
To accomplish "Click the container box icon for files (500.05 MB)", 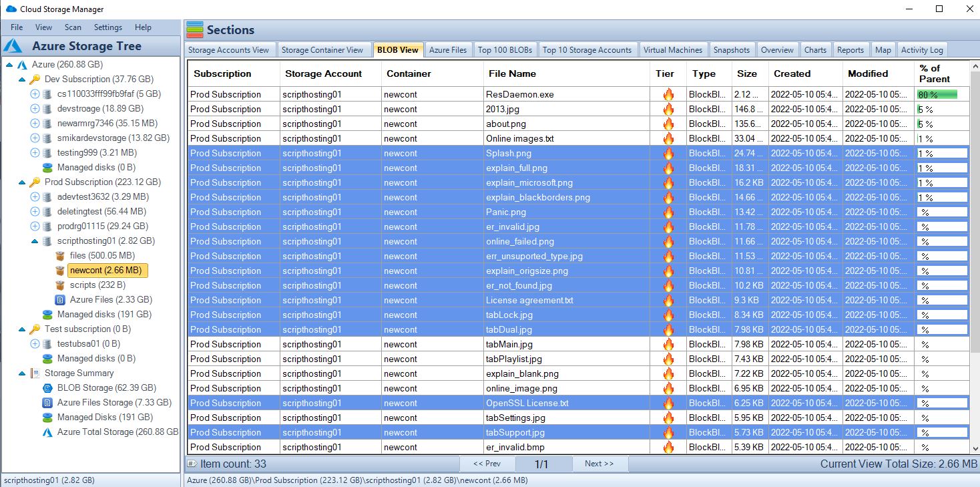I will 60,255.
